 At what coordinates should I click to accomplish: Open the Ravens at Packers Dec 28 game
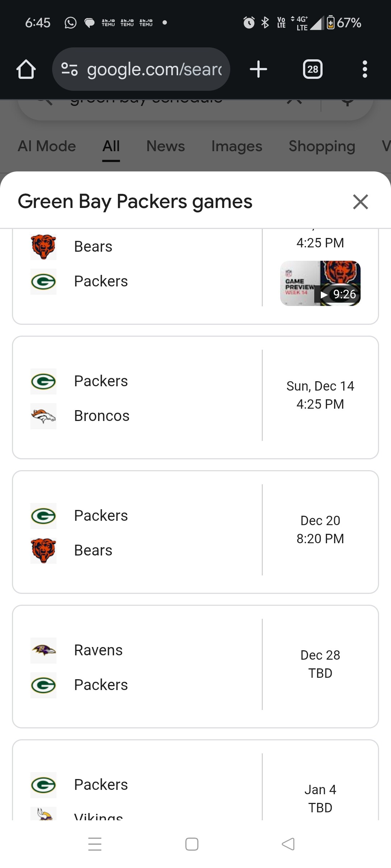point(195,667)
